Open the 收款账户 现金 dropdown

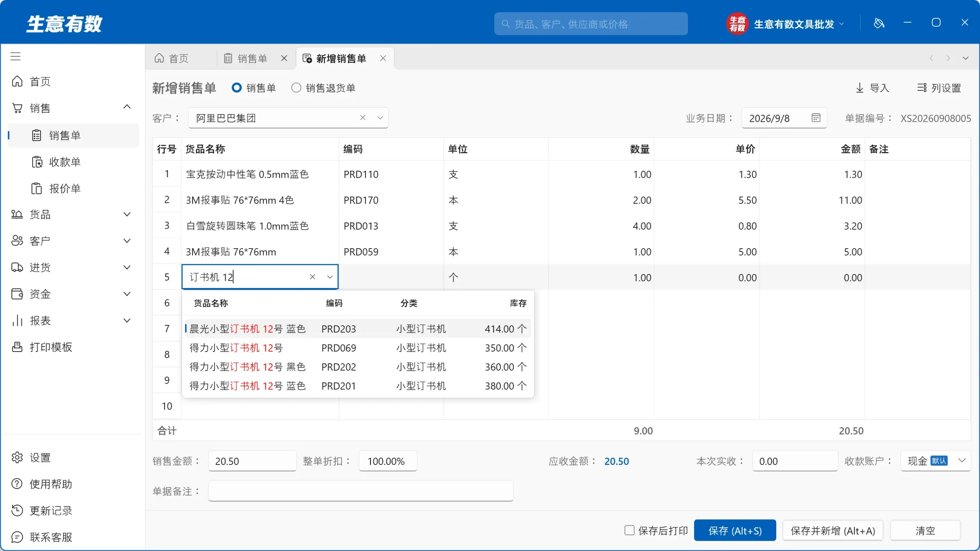click(x=936, y=461)
